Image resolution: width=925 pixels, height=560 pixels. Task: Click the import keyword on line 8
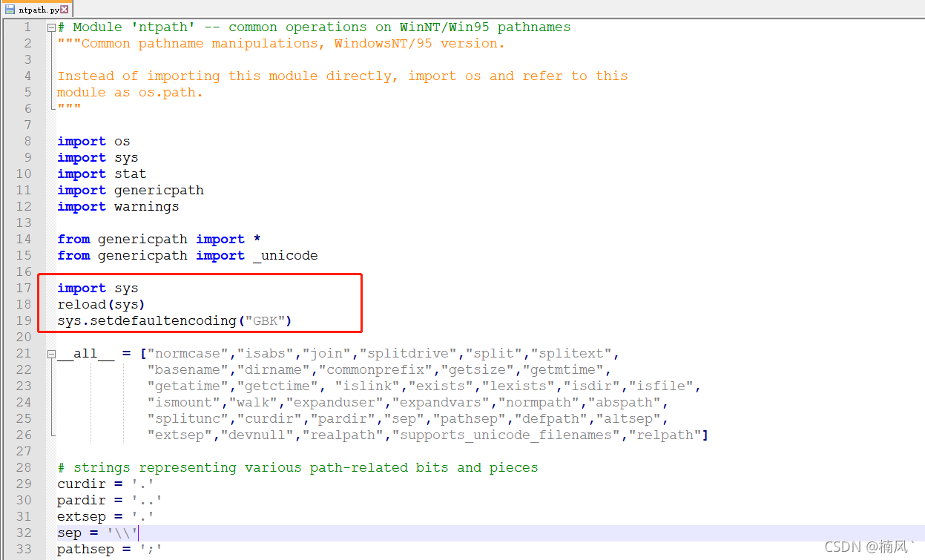point(82,141)
